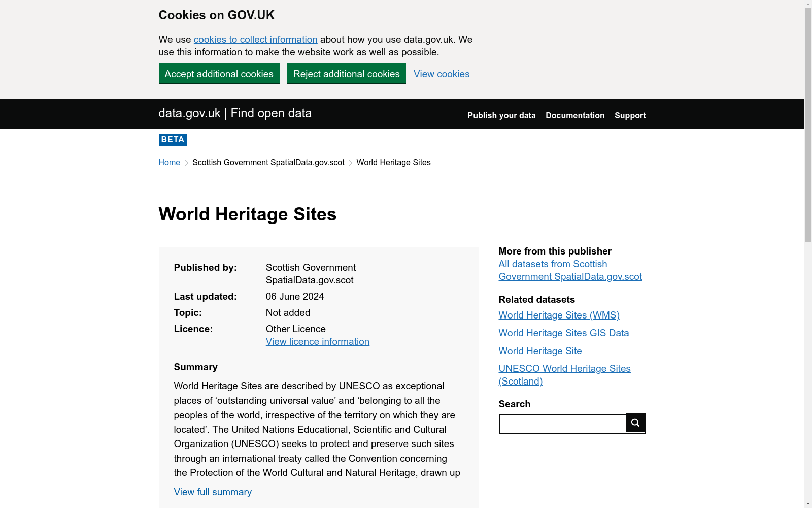Click the 'More from this publisher' heading
Screen dimensions: 812x508
[555, 251]
